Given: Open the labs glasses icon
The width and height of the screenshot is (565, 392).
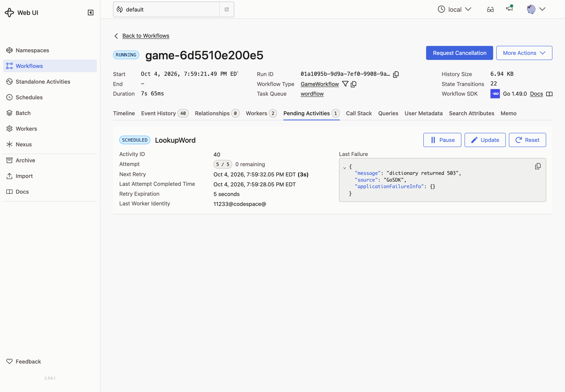Looking at the screenshot, I should (490, 9).
